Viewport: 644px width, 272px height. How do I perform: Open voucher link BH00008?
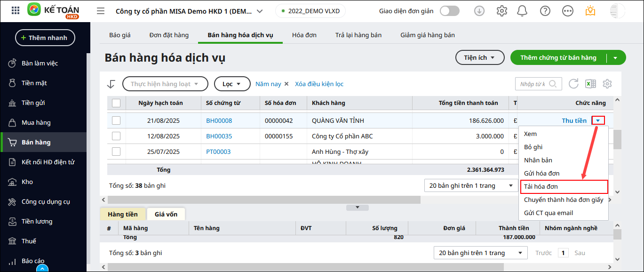click(x=219, y=120)
